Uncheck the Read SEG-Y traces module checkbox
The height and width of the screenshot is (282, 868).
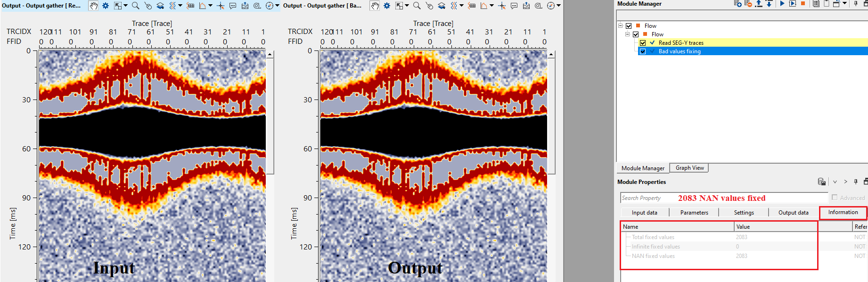(643, 43)
